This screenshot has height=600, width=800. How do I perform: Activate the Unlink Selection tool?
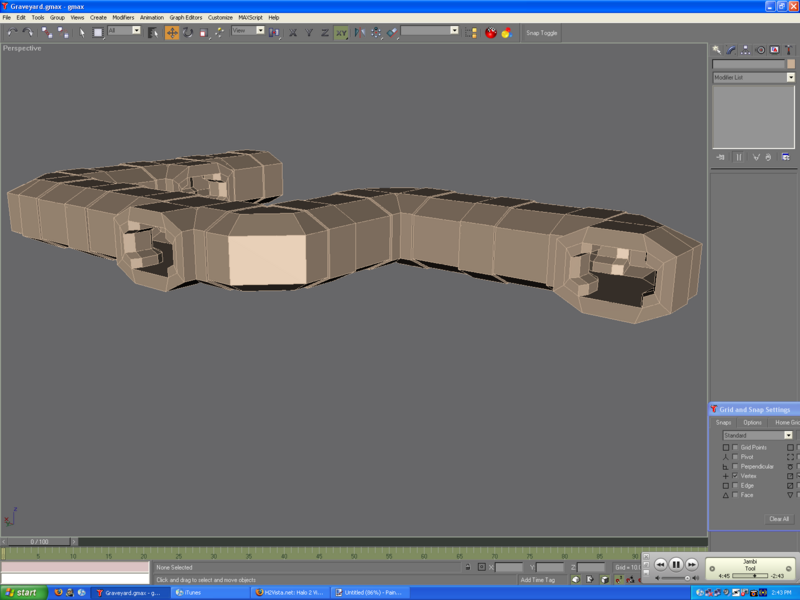click(x=63, y=33)
